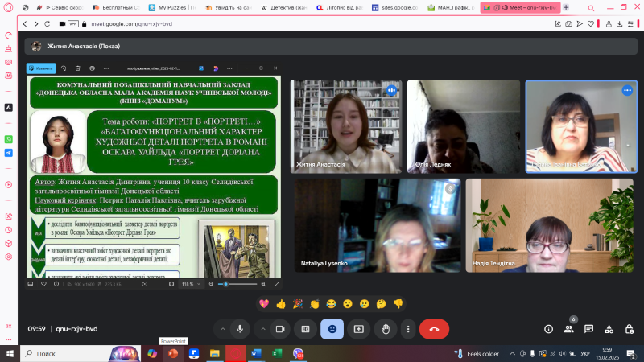Toggle the emoji reactions bar
Viewport: 644px width, 362px height.
332,328
